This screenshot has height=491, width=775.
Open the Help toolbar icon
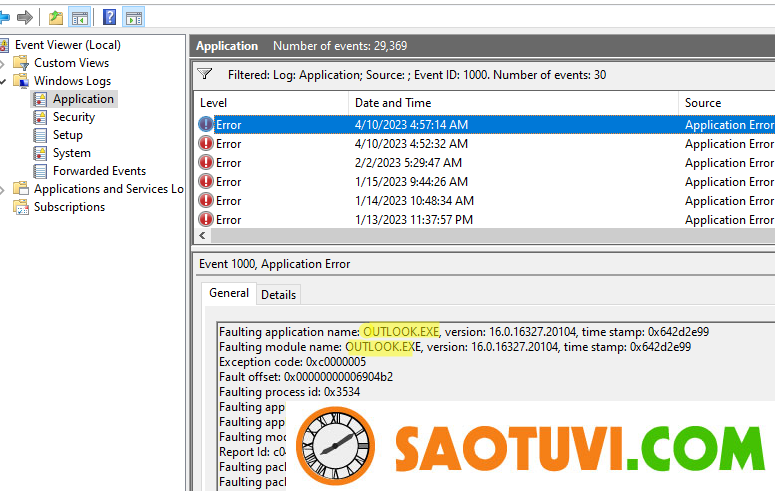109,18
